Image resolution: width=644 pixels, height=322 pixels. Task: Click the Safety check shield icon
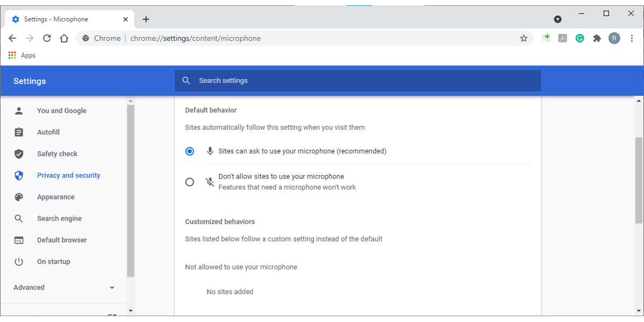coord(19,153)
